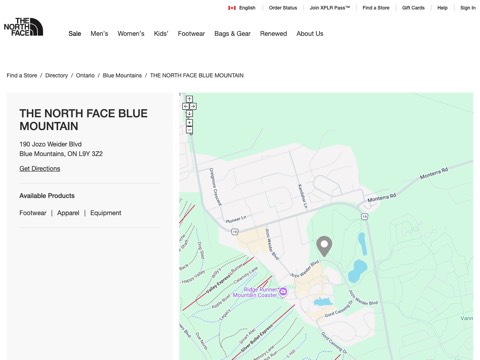Viewport: 480px width, 360px height.
Task: Click The North Face logo
Action: click(23, 27)
